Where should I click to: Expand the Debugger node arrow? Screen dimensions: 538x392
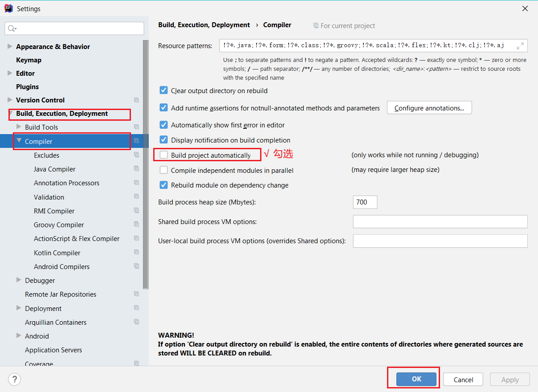pyautogui.click(x=19, y=280)
